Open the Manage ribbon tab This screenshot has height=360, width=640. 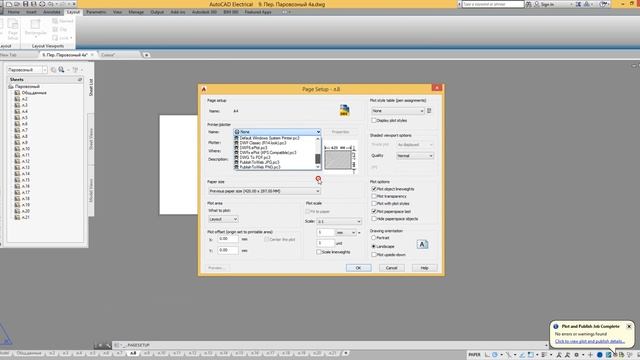point(136,12)
